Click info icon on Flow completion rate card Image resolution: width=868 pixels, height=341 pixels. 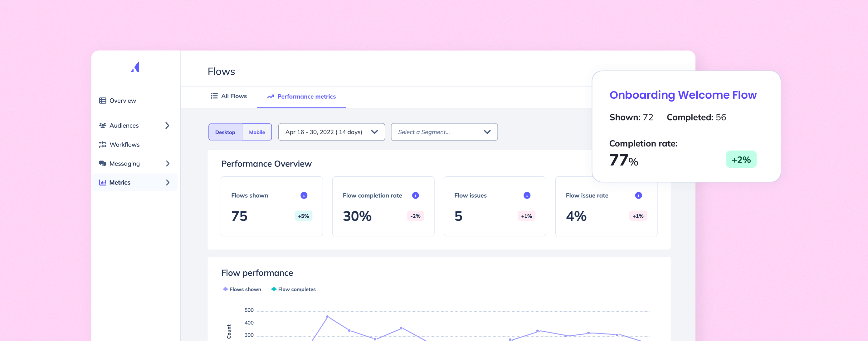(415, 195)
